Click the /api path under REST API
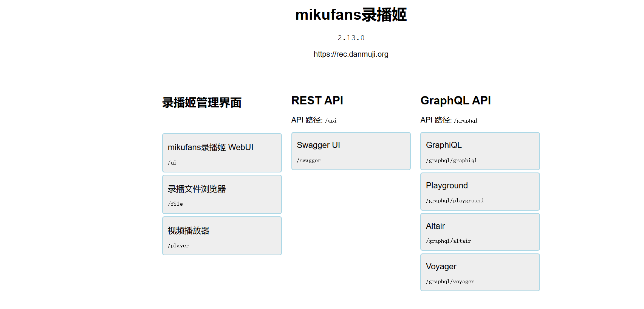The width and height of the screenshot is (644, 309). (x=331, y=121)
